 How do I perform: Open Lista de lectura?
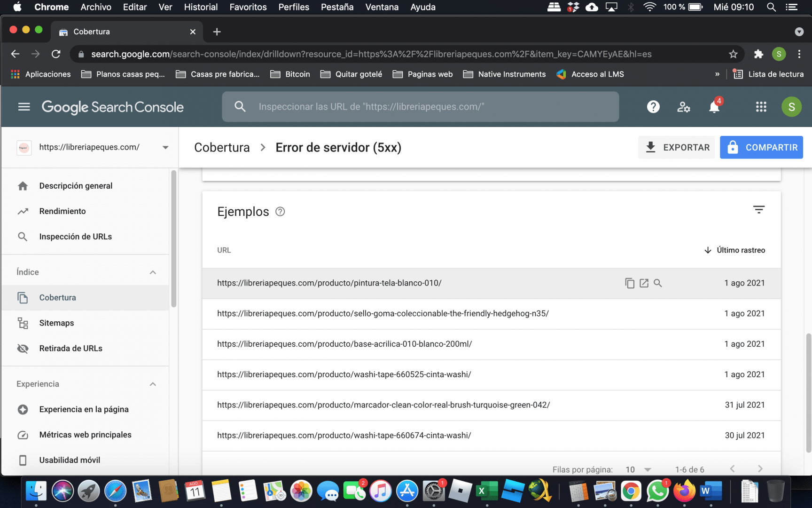768,74
